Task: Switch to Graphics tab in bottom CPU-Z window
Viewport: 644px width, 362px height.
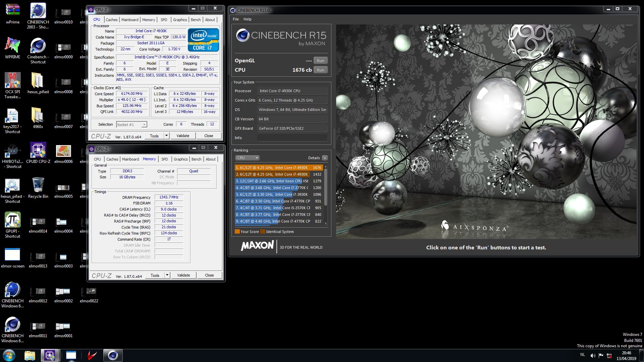Action: [x=181, y=159]
